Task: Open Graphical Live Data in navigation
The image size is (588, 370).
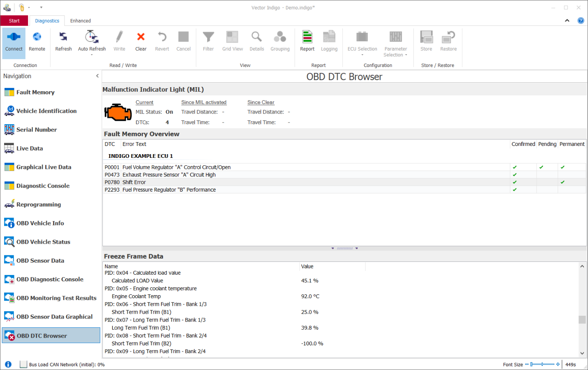Action: click(51, 167)
